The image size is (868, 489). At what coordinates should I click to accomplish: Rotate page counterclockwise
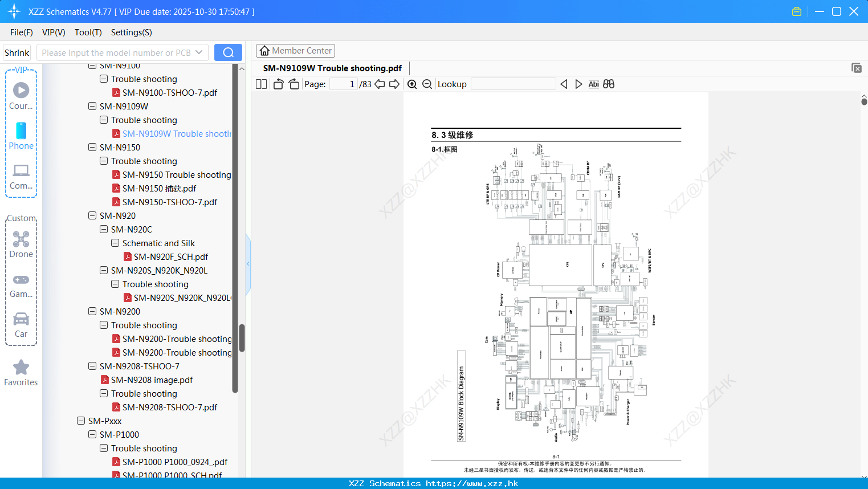278,84
